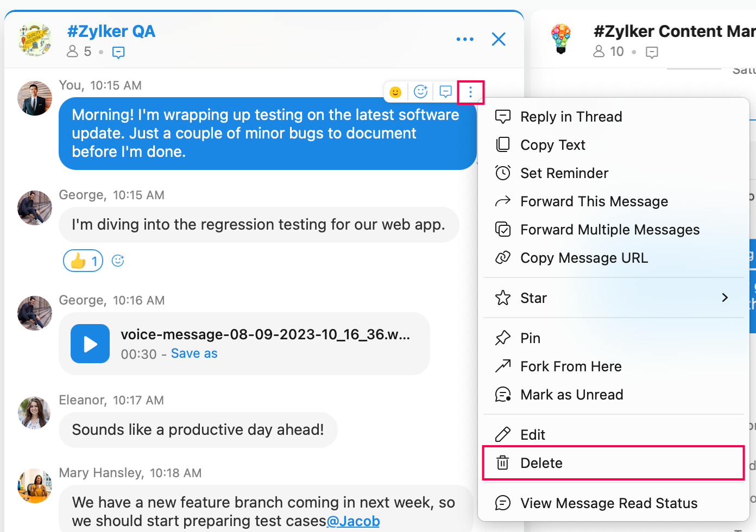
Task: Play George's voice message
Action: (x=90, y=344)
